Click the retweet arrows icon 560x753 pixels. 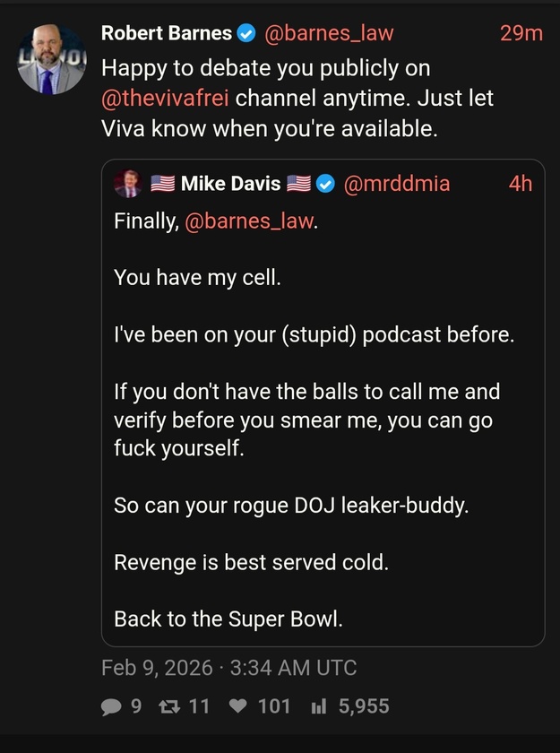pyautogui.click(x=168, y=706)
